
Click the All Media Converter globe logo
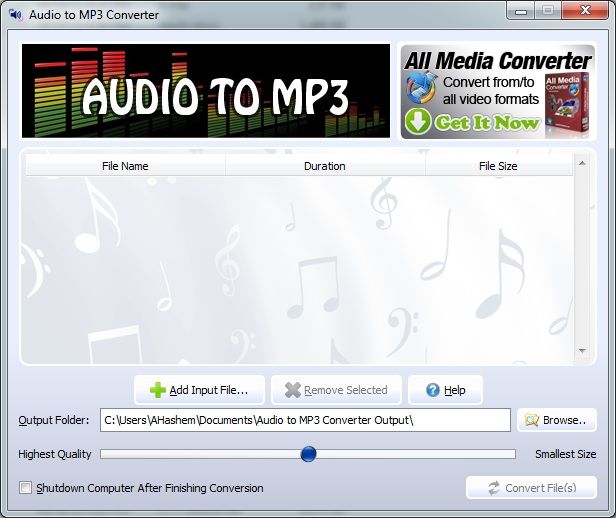[420, 87]
